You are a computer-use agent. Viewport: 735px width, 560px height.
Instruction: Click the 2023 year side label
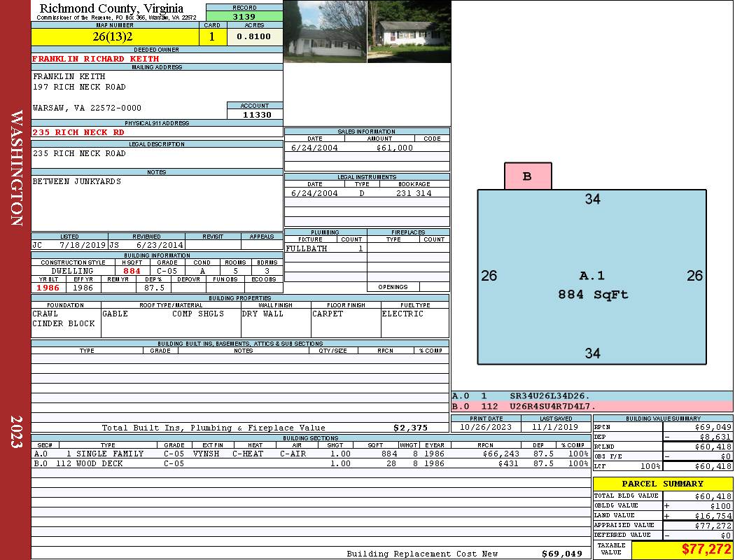16,432
